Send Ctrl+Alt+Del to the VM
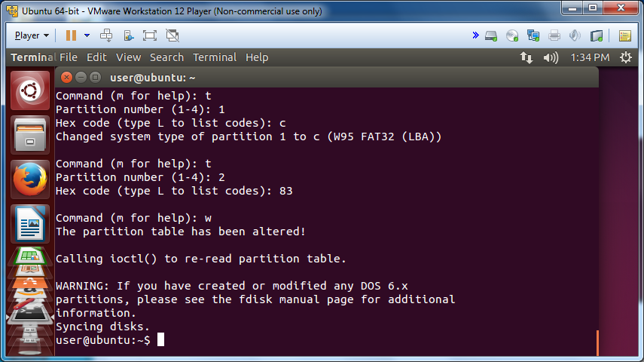This screenshot has height=362, width=644. click(106, 35)
